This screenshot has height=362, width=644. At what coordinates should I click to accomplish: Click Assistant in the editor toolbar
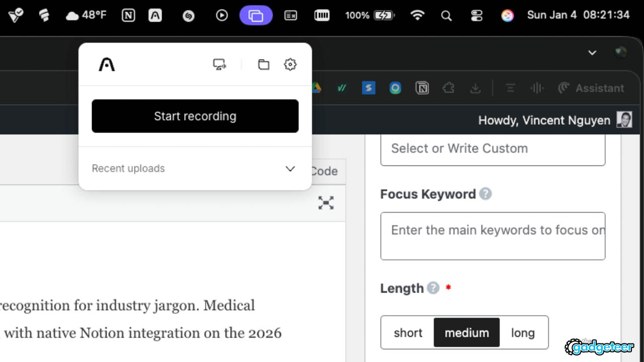tap(599, 88)
